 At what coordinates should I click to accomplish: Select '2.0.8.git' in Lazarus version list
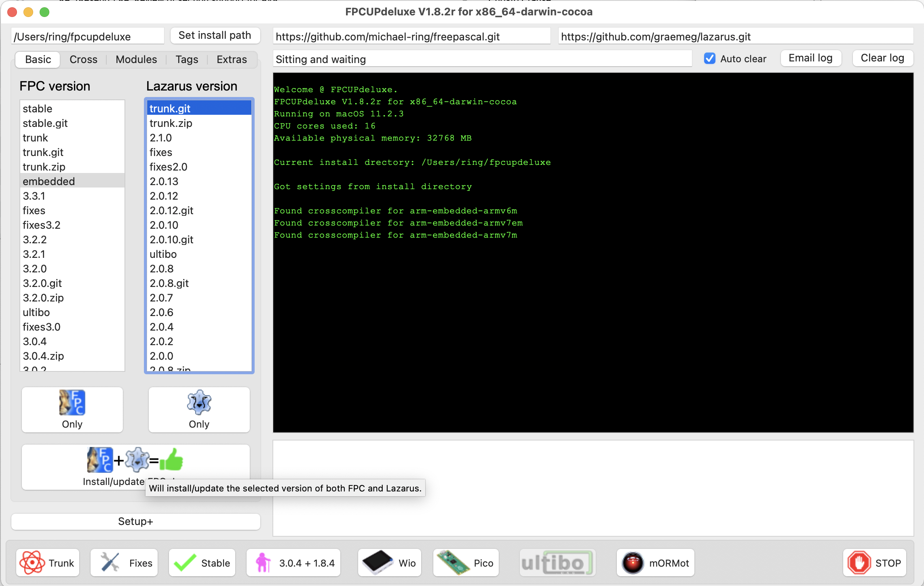tap(199, 283)
